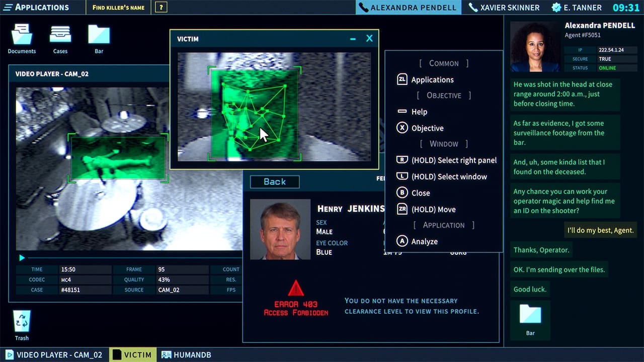Click Henry Jenkins profile photo

click(x=280, y=229)
